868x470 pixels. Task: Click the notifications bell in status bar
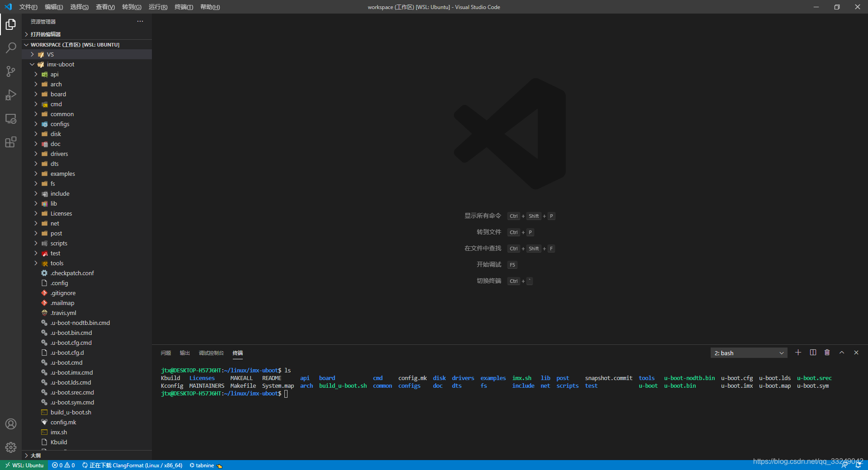coord(858,465)
